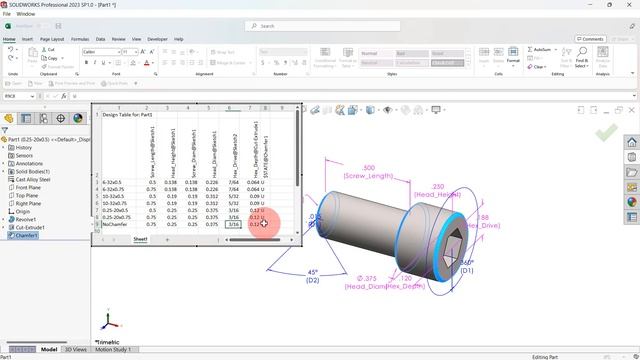The height and width of the screenshot is (360, 640).
Task: Open Custom Properties icon in task pane
Action: (x=631, y=218)
